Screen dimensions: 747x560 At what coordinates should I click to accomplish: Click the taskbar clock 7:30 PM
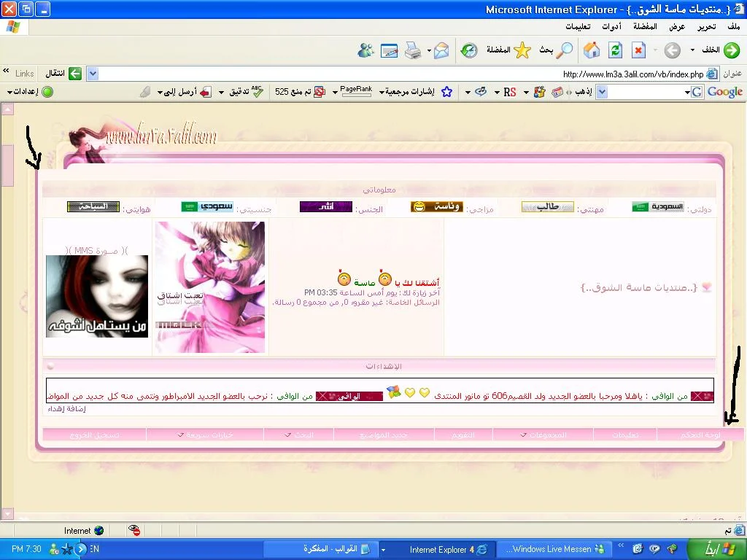pyautogui.click(x=26, y=549)
